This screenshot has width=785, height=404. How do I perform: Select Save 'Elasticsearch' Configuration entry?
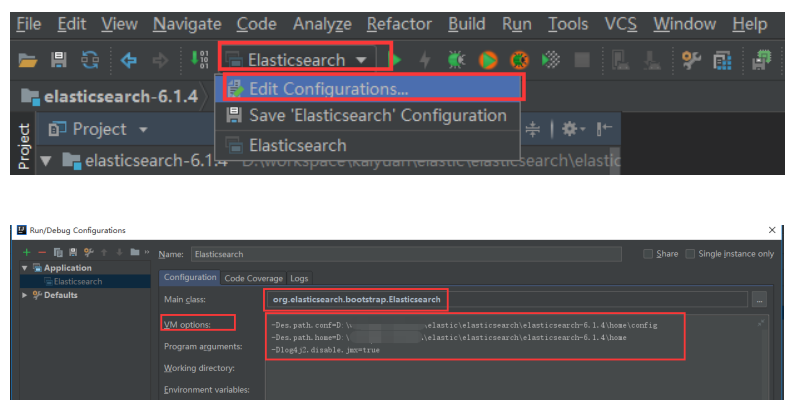pos(368,116)
